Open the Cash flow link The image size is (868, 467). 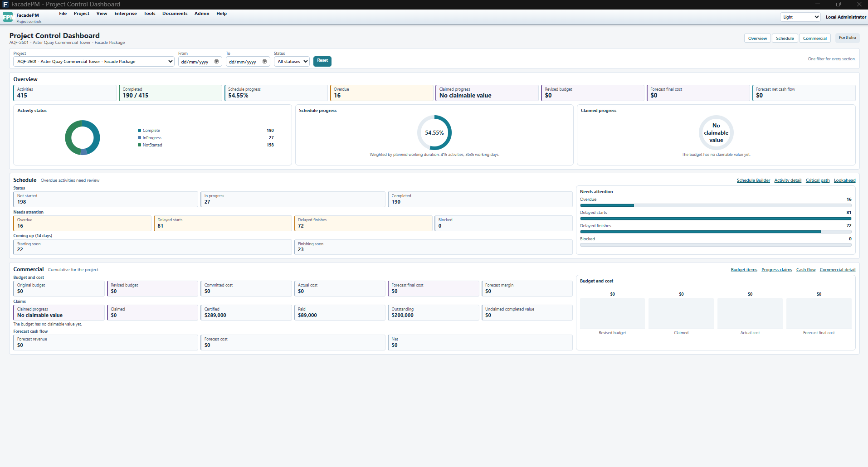click(x=806, y=270)
